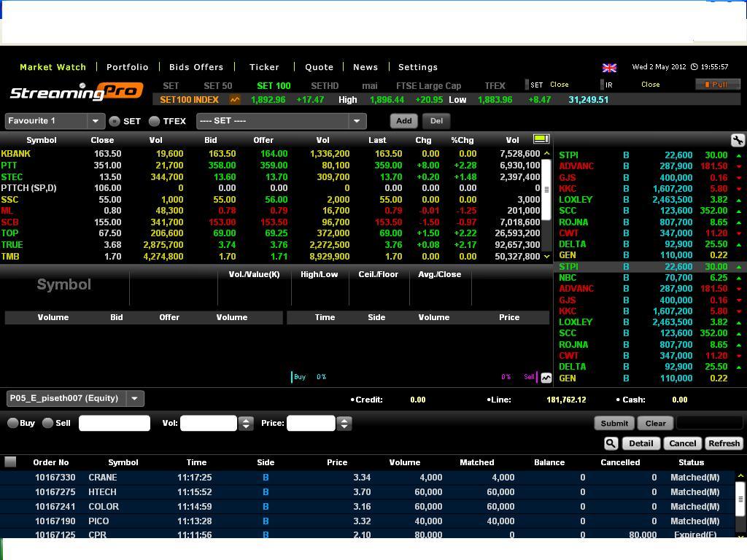Tick the checkbox in the order table header
Viewport: 747px width, 560px height.
tap(10, 461)
